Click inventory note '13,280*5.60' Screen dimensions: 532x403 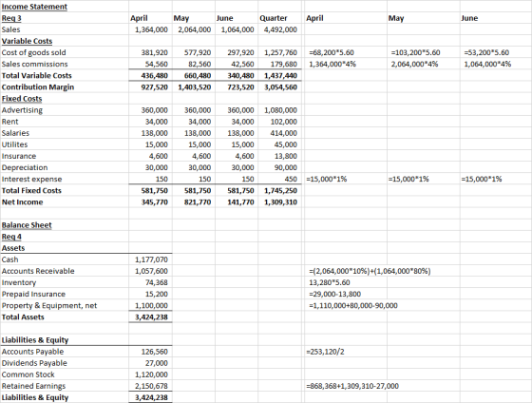pyautogui.click(x=330, y=283)
